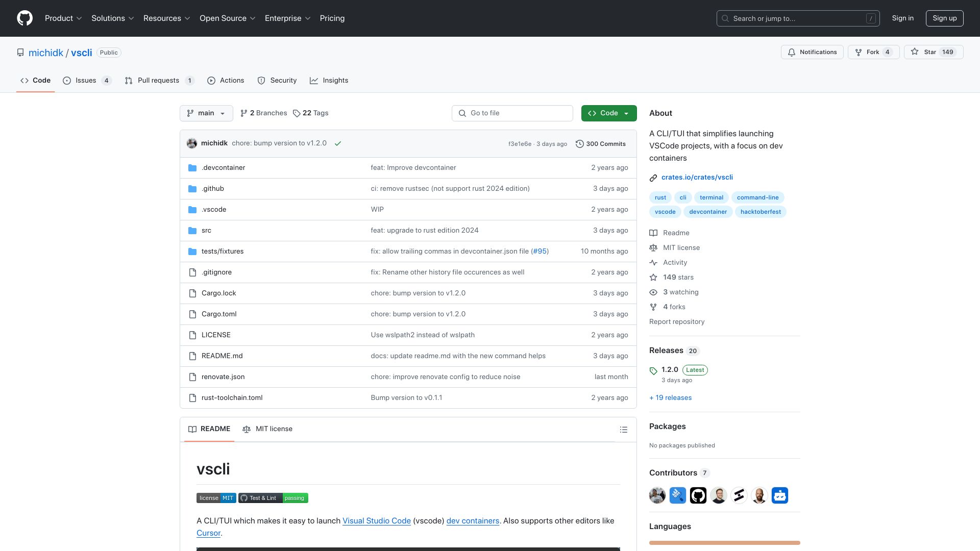
Task: Expand the Product menu
Action: click(63, 18)
